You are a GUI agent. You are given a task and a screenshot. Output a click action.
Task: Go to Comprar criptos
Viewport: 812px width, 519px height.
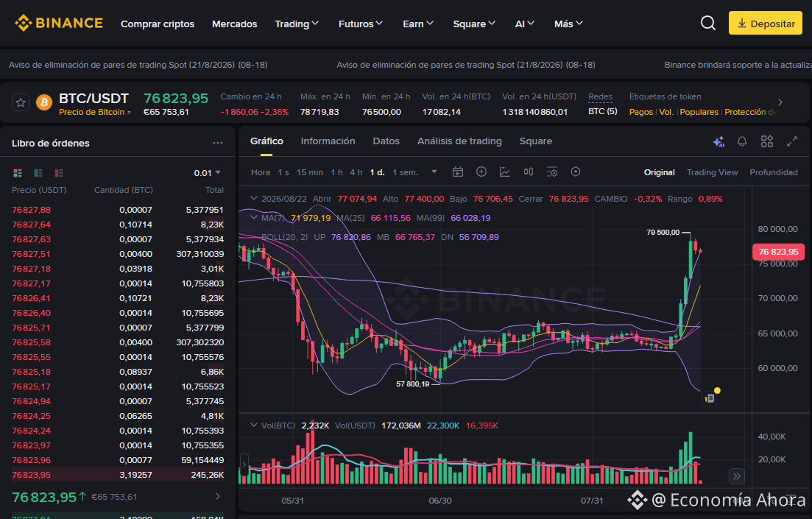tap(158, 24)
